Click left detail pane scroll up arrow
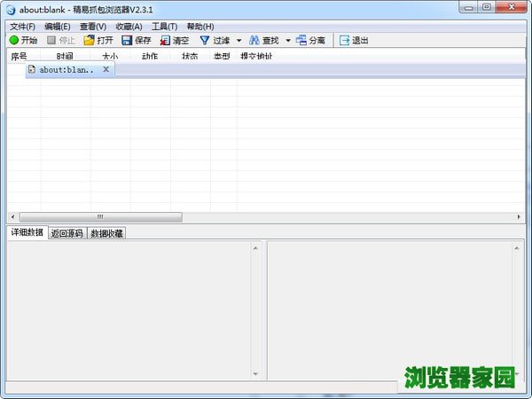 pyautogui.click(x=255, y=248)
